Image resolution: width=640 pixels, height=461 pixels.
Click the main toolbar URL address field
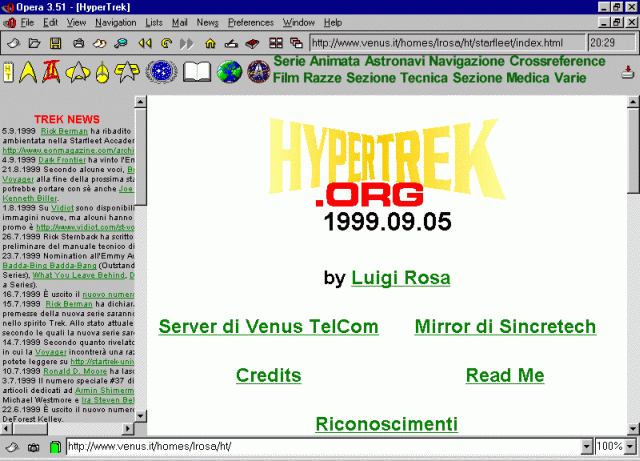tap(447, 43)
